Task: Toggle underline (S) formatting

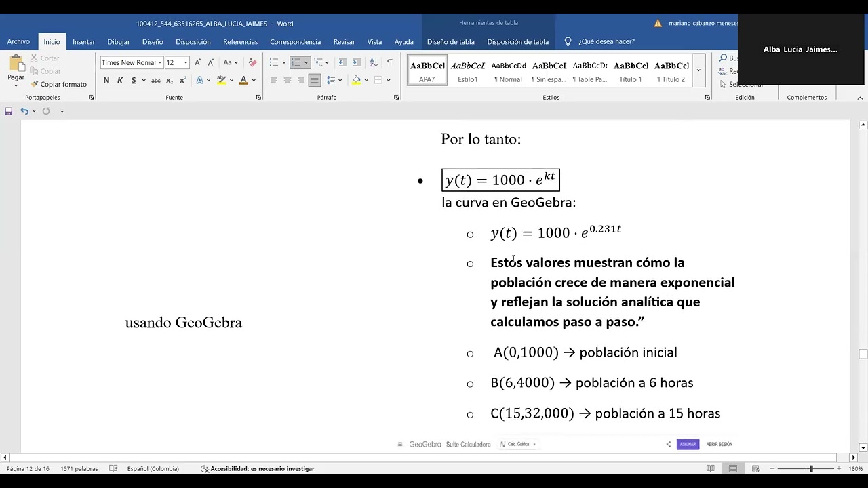Action: coord(134,80)
